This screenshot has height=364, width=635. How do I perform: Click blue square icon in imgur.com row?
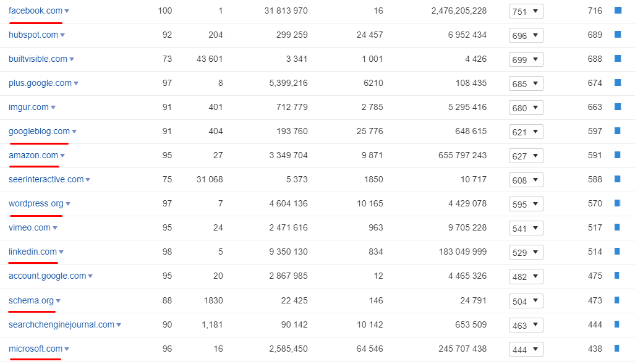(x=617, y=107)
